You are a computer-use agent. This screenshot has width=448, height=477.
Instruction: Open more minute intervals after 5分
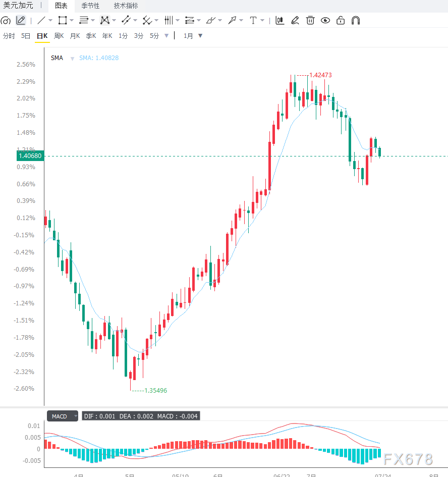(x=166, y=36)
